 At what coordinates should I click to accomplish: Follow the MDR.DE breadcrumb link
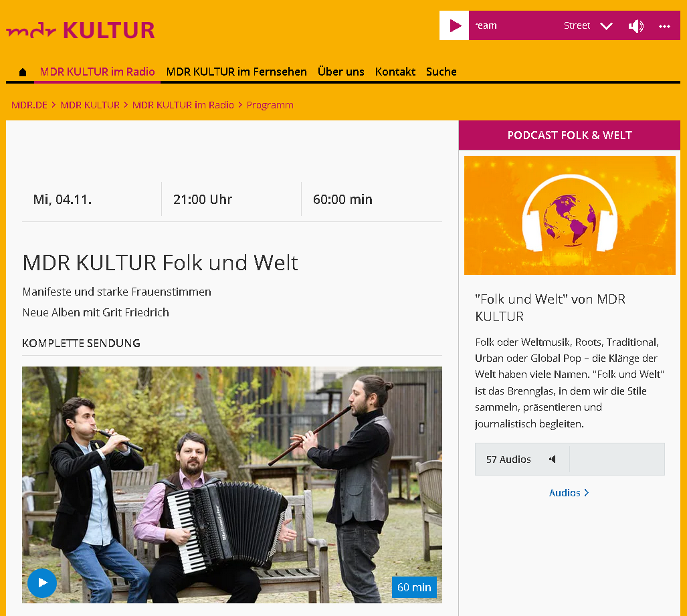(29, 105)
